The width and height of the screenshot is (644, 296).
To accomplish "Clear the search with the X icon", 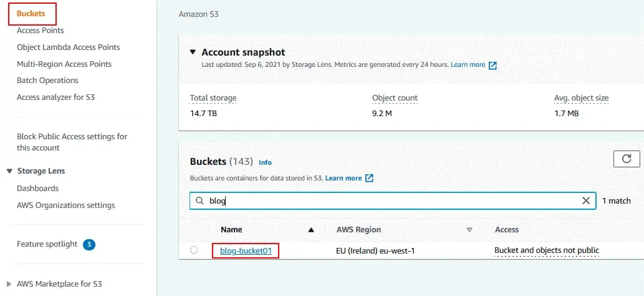I will (x=585, y=201).
